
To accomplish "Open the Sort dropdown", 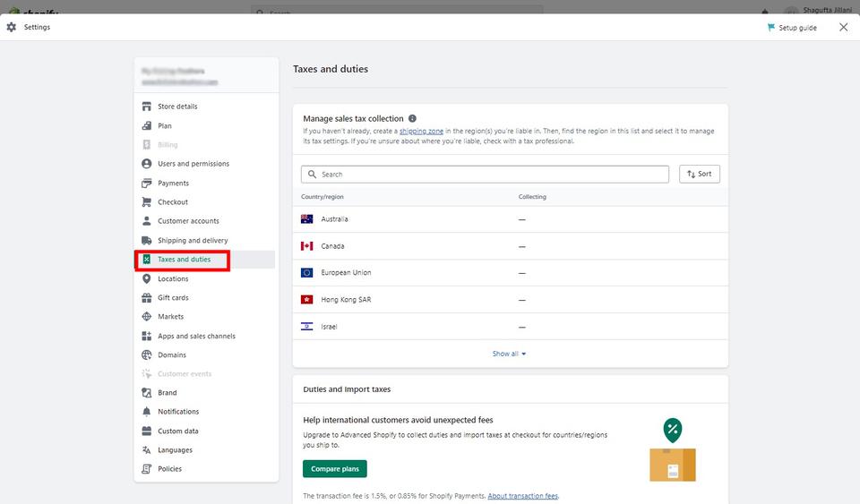I will click(700, 174).
